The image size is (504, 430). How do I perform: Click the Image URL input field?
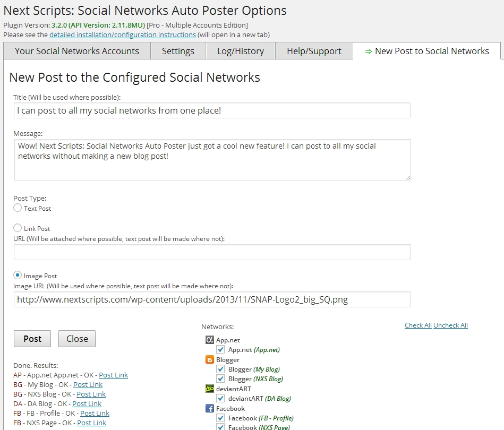click(x=212, y=299)
